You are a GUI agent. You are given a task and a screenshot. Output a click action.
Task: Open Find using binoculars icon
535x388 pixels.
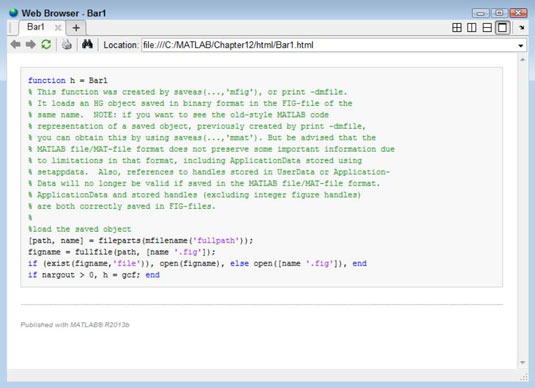pyautogui.click(x=87, y=44)
